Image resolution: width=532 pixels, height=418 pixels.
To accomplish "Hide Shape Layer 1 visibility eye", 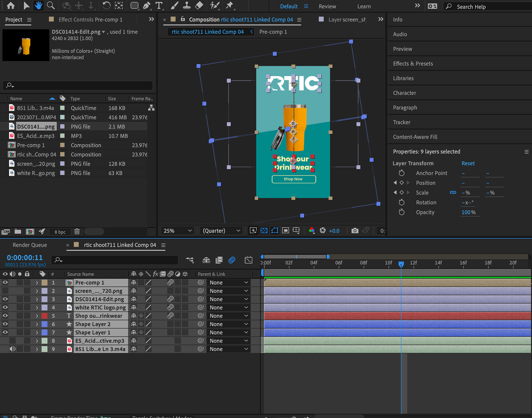I will [x=5, y=332].
